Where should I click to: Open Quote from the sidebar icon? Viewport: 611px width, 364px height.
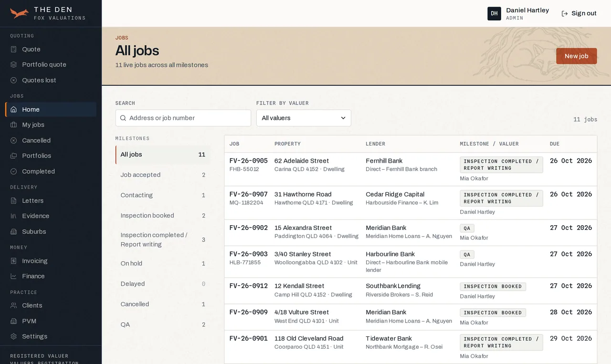[14, 49]
